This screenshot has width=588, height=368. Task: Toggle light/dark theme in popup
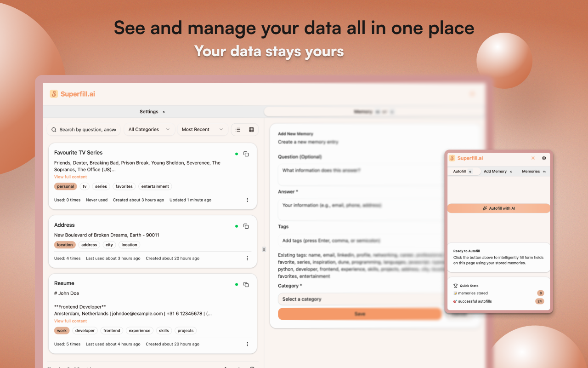[x=533, y=158]
